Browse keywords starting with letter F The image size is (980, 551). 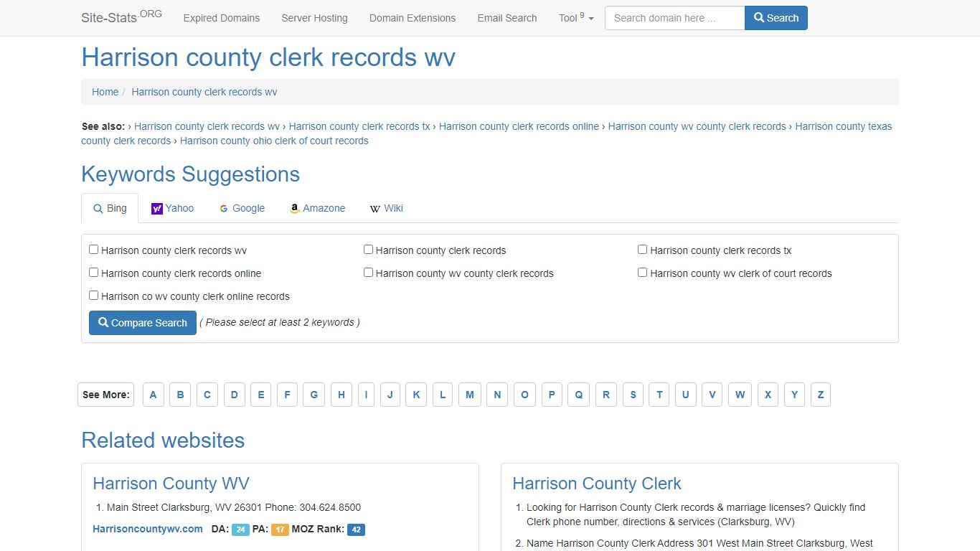click(x=287, y=395)
